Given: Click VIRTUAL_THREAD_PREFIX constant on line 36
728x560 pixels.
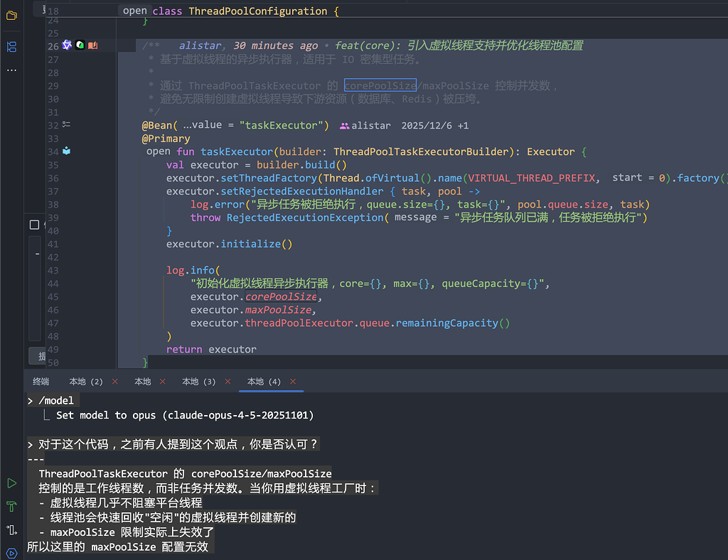Looking at the screenshot, I should [532, 178].
